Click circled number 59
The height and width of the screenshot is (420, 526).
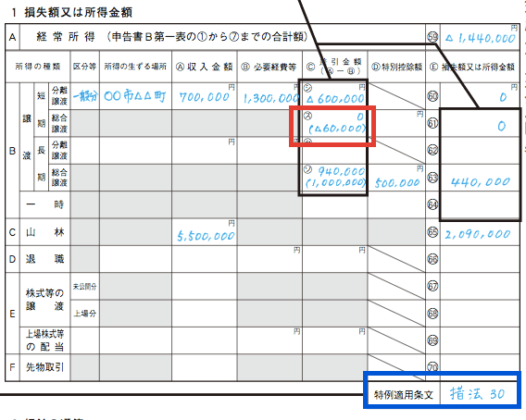[432, 37]
